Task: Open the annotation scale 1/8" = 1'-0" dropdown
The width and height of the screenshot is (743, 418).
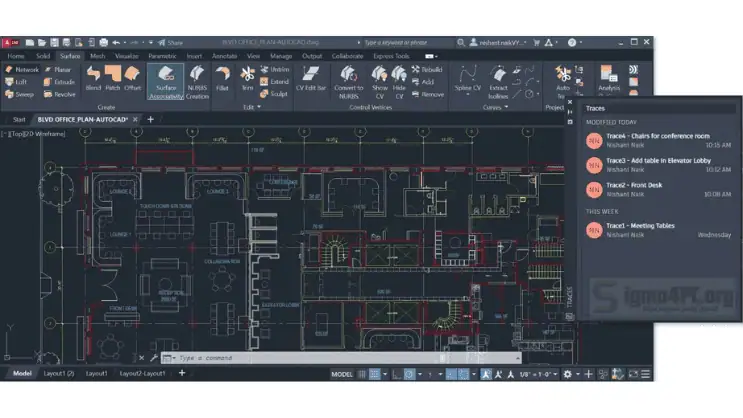Action: 538,374
